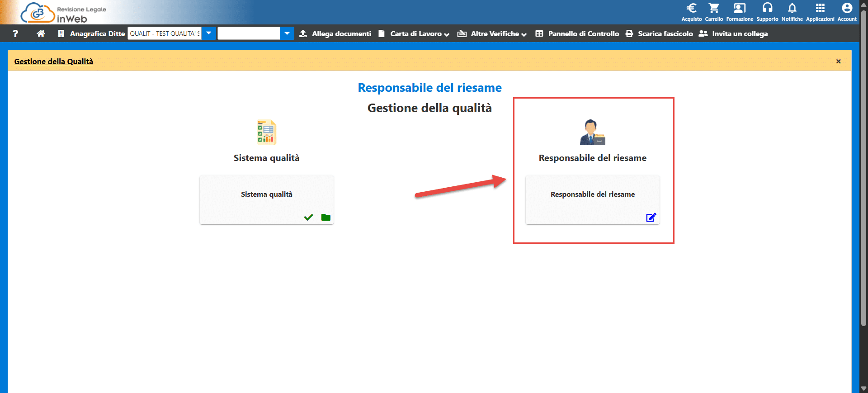Click the QUALIT - TEST QUALITA' company field
This screenshot has width=868, height=393.
pos(165,33)
